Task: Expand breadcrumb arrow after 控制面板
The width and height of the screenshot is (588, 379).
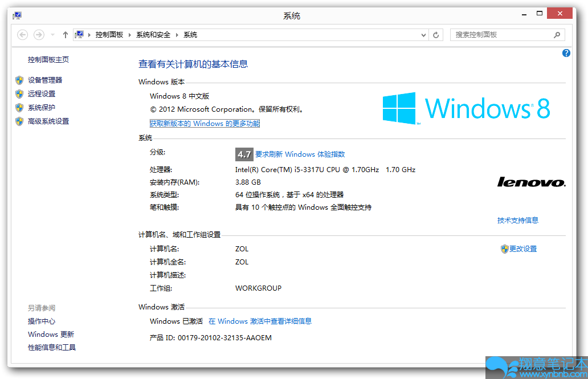Action: [130, 35]
